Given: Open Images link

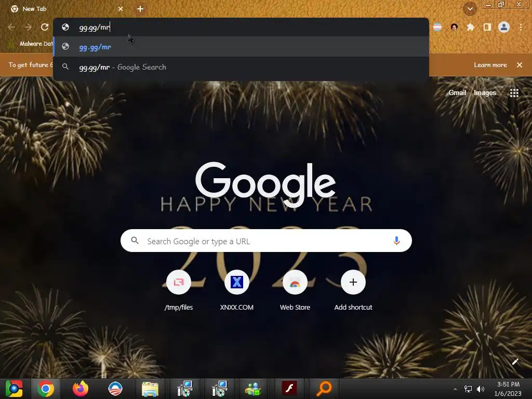Looking at the screenshot, I should coord(485,92).
